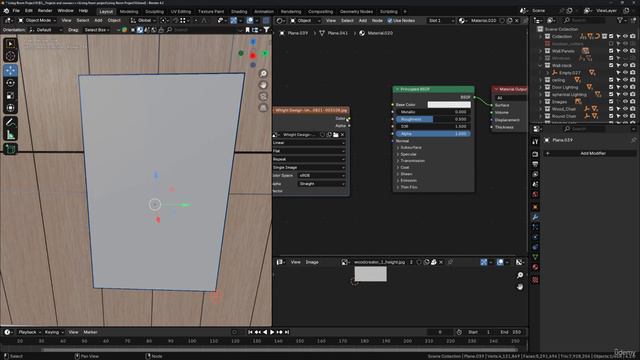Click the timeline End frame field

click(x=511, y=332)
